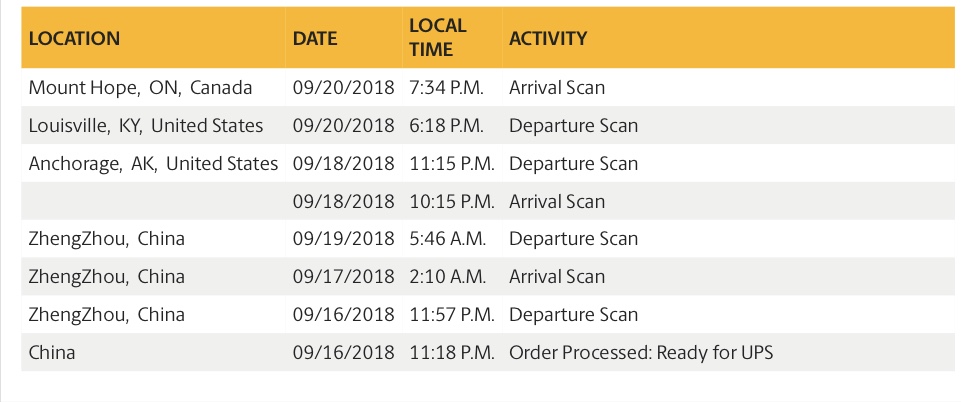Viewport: 961px width, 402px height.
Task: Select the Anchorage, AK, United States cell
Action: click(153, 164)
